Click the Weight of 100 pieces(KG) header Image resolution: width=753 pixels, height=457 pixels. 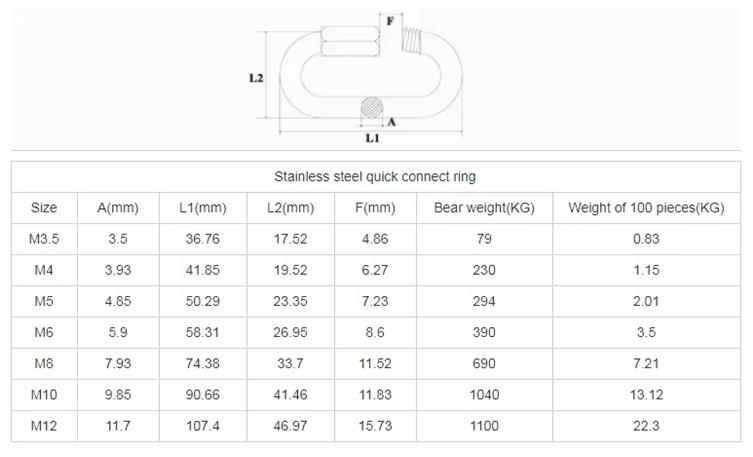(645, 208)
